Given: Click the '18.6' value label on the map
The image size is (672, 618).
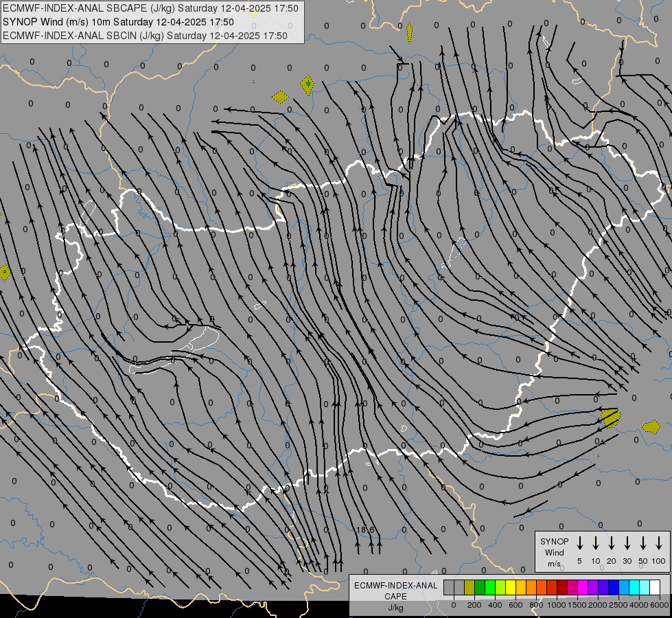Looking at the screenshot, I should click(x=366, y=530).
